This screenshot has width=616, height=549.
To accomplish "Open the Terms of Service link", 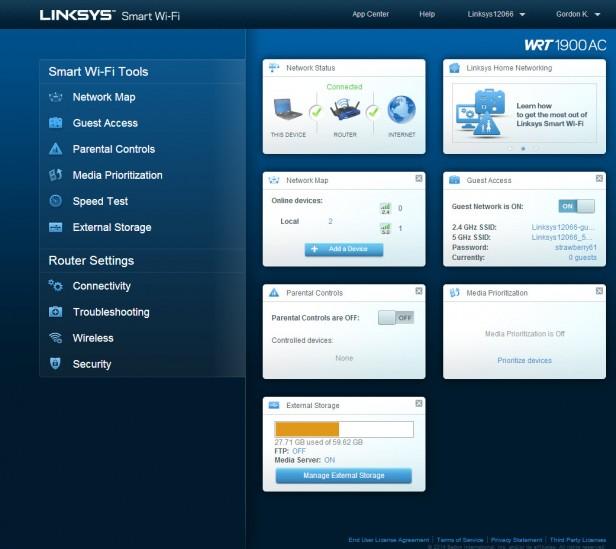I will tap(460, 540).
